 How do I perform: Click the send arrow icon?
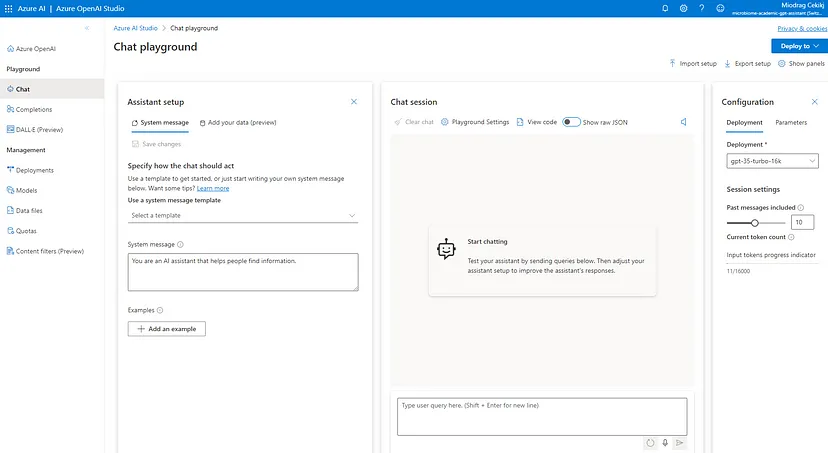pos(680,443)
